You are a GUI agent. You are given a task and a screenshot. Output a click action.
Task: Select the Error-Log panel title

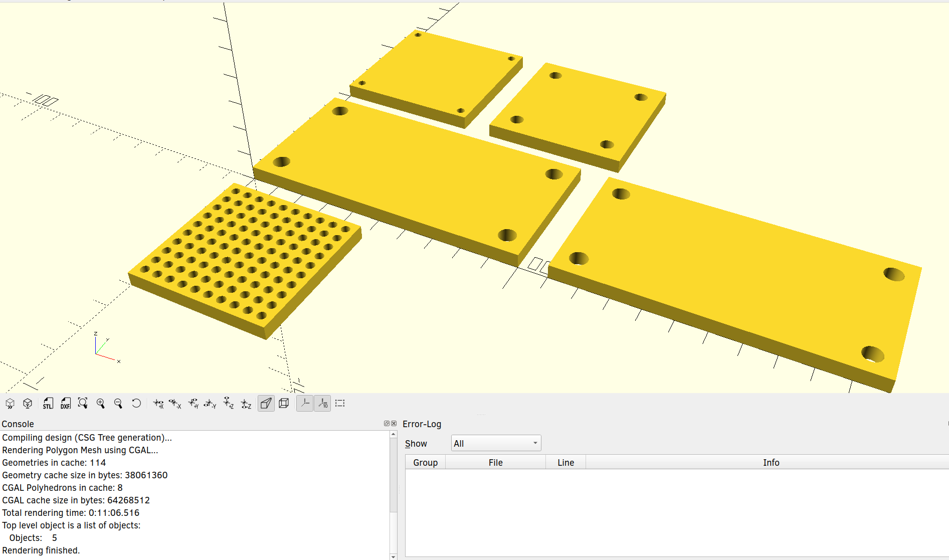tap(422, 424)
